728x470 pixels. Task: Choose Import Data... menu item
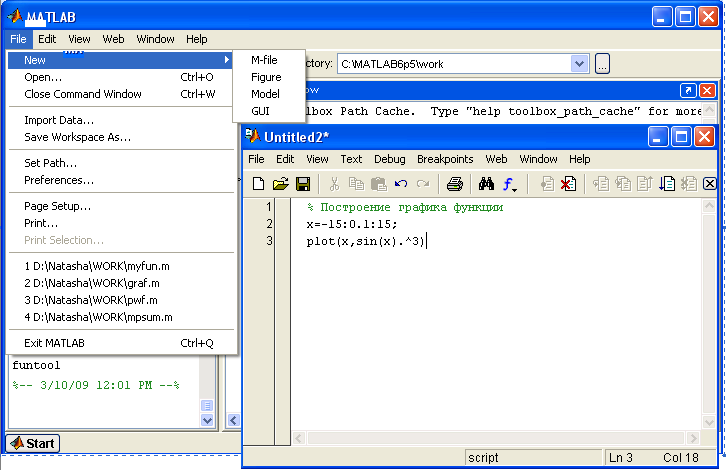[120, 120]
